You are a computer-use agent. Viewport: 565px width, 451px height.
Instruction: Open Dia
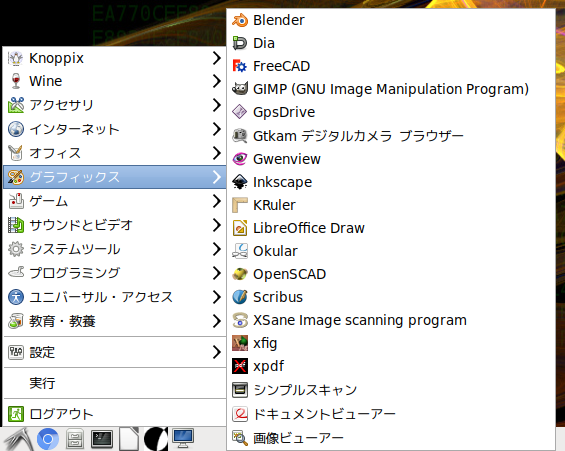[391, 43]
